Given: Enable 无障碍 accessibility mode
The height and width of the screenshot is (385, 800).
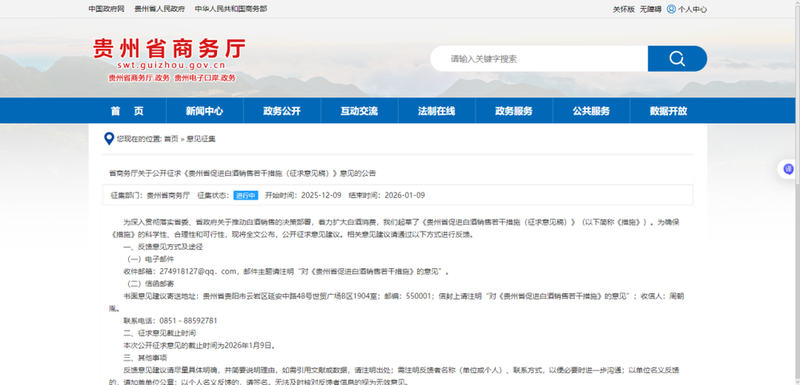Looking at the screenshot, I should coord(651,9).
